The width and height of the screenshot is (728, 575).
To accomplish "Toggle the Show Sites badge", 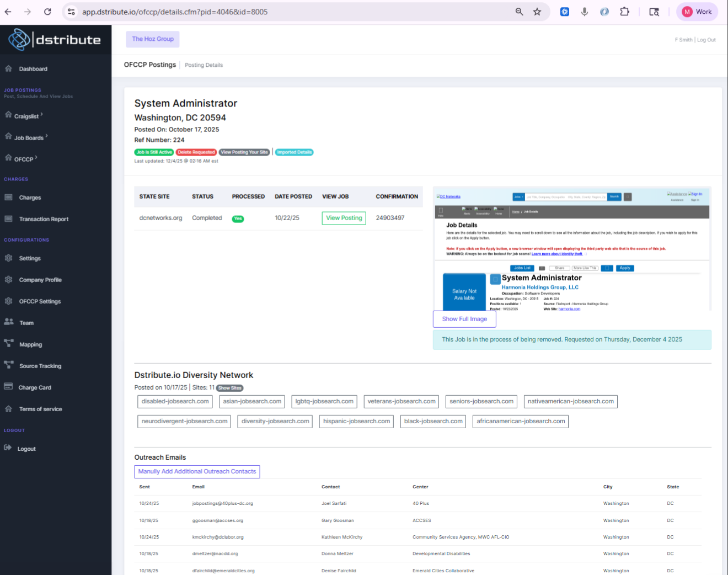I will (x=229, y=388).
